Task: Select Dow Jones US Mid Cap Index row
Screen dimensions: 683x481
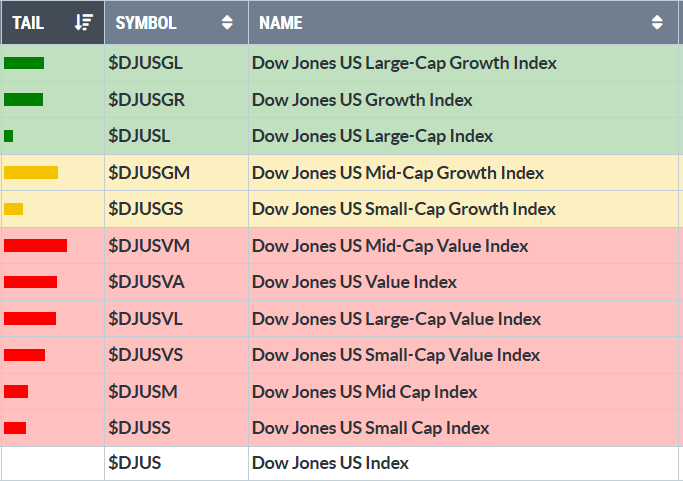Action: 365,392
